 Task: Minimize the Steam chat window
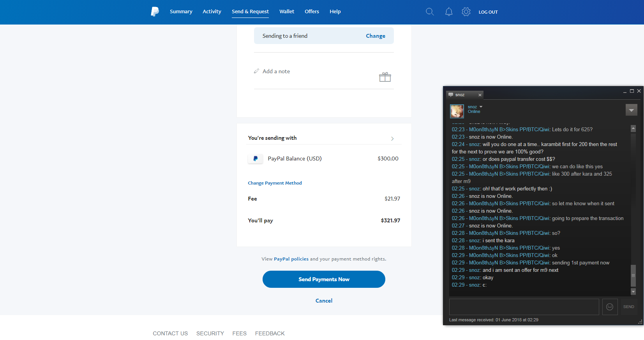click(625, 92)
